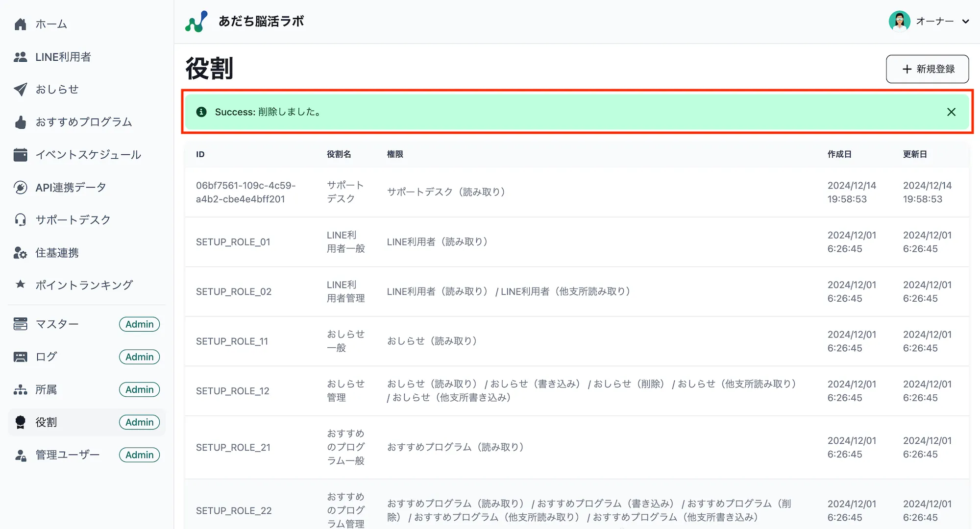This screenshot has width=980, height=529.
Task: Open the マスター admin menu
Action: 57,324
